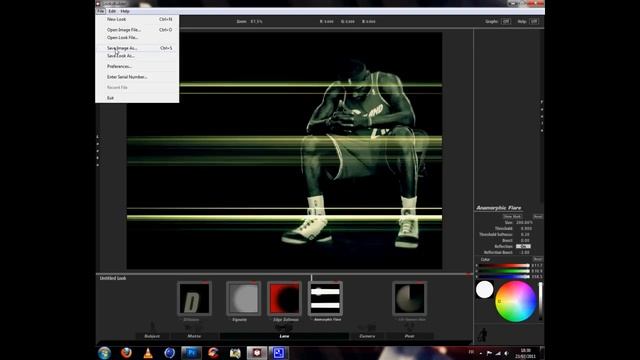Click the blue globe taskbar icon

169,353
